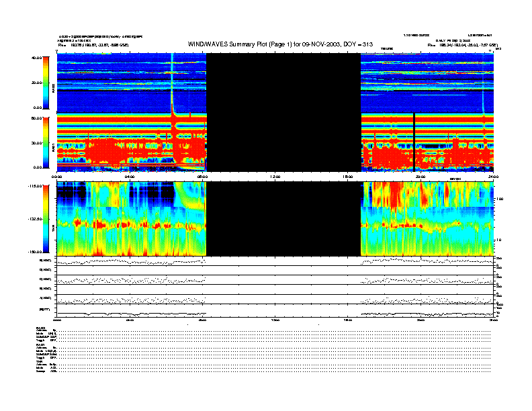
Task: Click the TNR panel rainbow color bar
Action: coord(46,219)
